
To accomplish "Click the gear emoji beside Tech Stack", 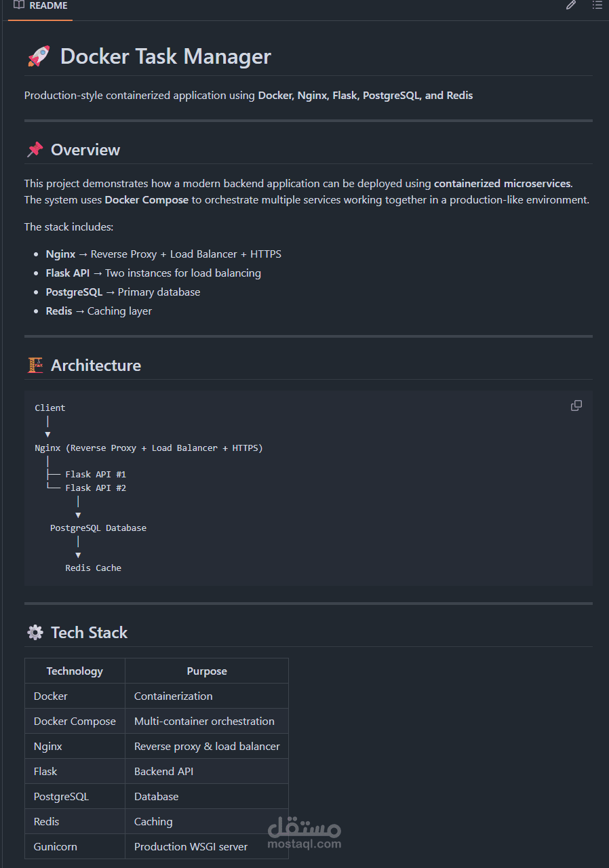I will [x=35, y=633].
